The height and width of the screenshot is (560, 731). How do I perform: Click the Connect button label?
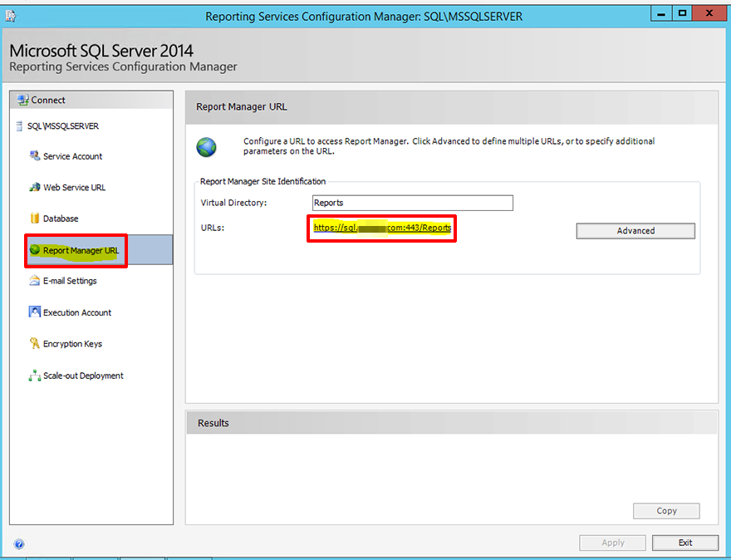click(48, 100)
